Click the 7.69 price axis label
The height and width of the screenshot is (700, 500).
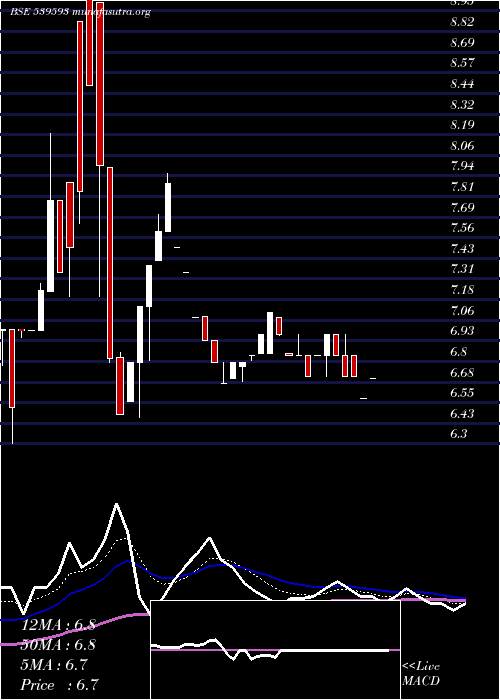(462, 207)
